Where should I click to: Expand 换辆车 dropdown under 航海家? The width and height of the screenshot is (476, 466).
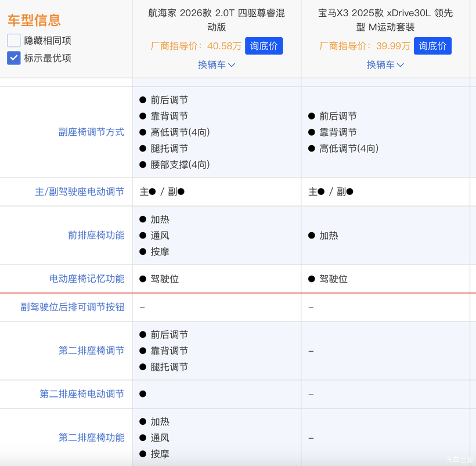click(x=217, y=65)
